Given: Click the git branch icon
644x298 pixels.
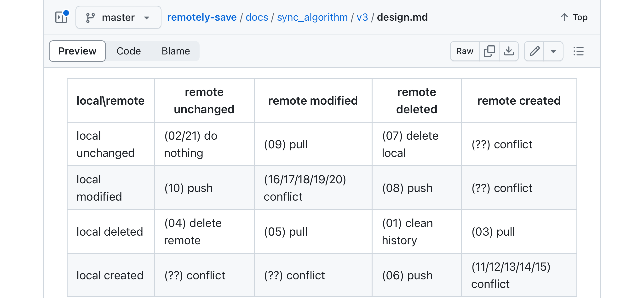Looking at the screenshot, I should pos(90,18).
